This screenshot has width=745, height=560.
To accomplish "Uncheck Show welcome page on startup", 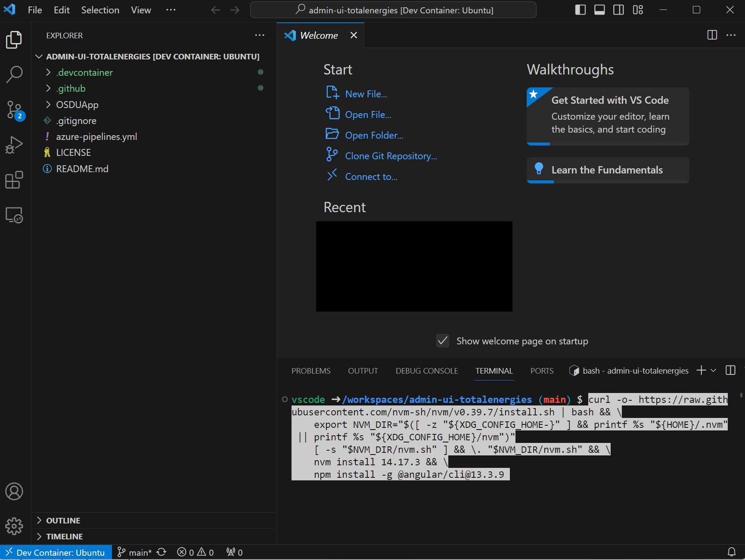I will [x=442, y=341].
